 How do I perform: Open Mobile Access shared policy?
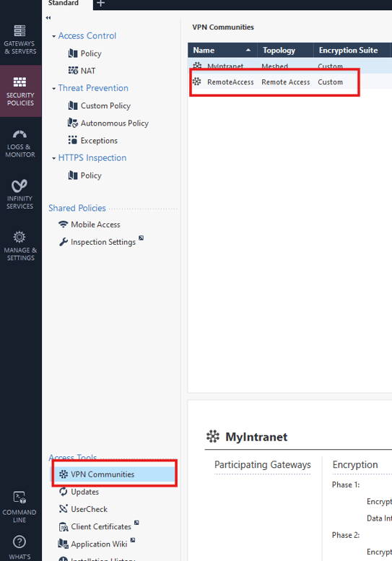(x=90, y=225)
